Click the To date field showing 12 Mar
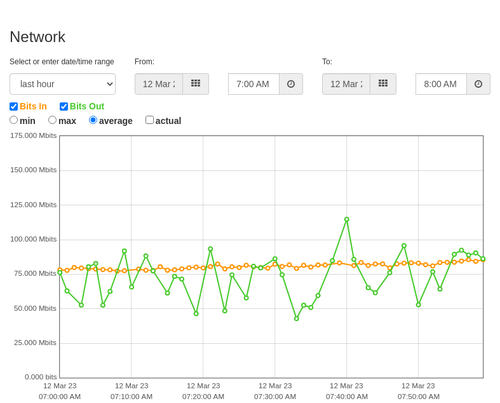Screen dimensions: 500x403 tap(346, 84)
